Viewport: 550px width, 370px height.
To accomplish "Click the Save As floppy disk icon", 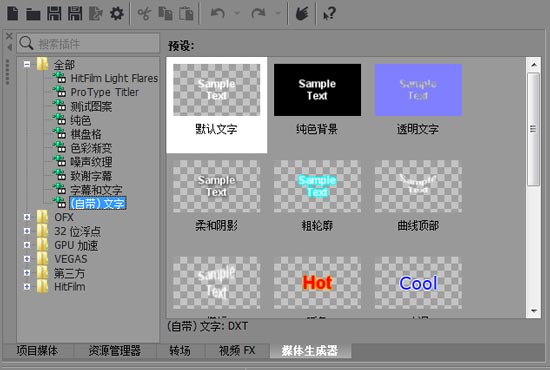I will pos(75,14).
